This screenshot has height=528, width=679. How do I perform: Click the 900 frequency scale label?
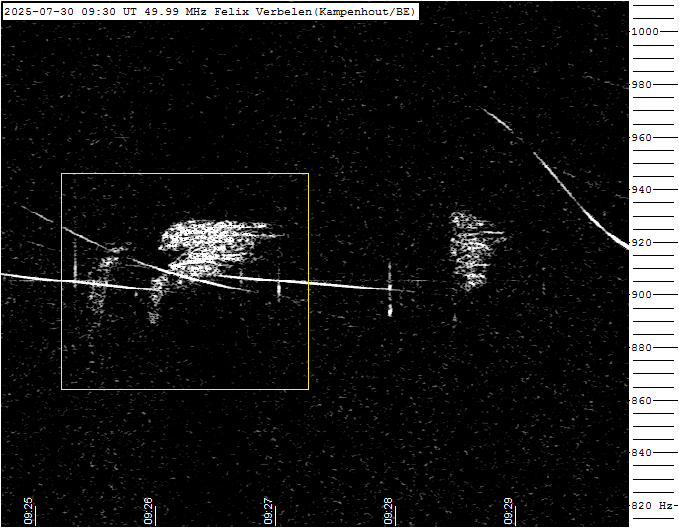coord(642,295)
